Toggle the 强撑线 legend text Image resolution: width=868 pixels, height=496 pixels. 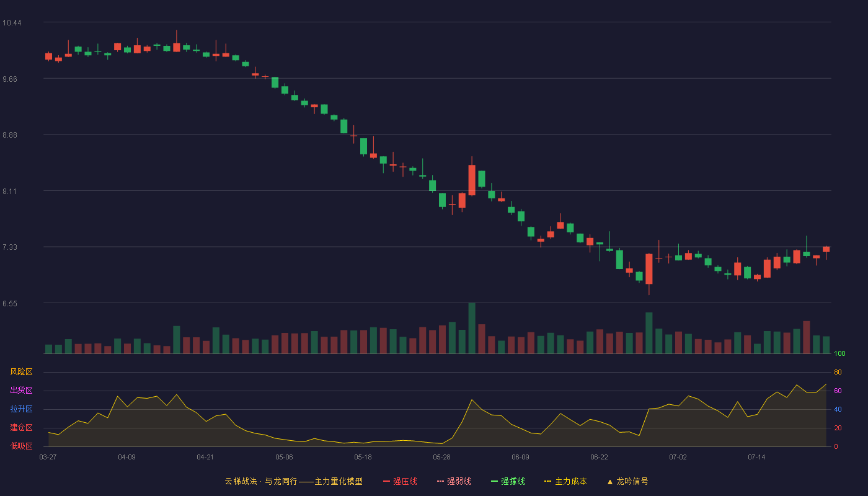[513, 481]
